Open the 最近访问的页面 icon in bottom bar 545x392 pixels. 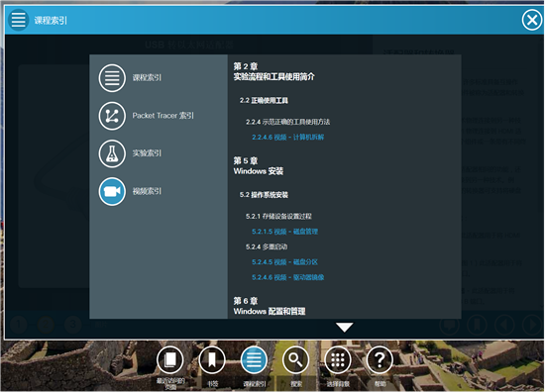[x=170, y=360]
